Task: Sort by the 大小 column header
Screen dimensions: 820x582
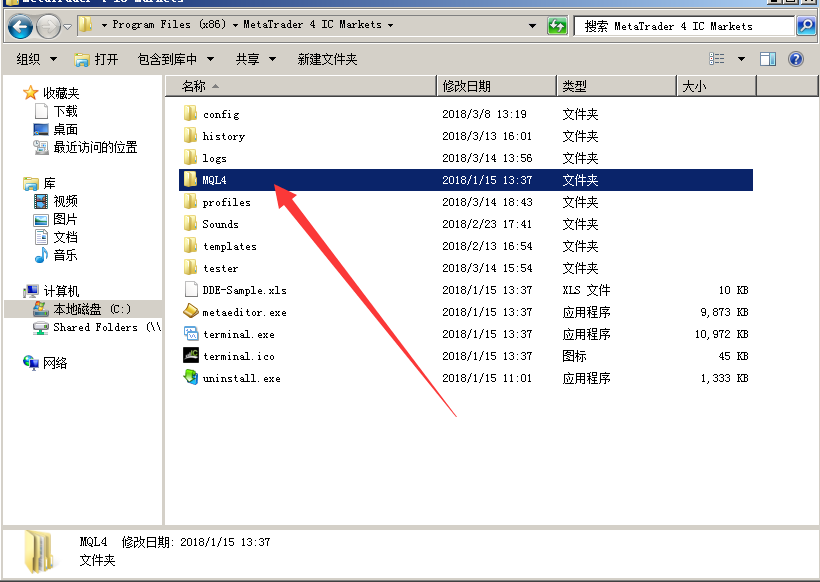Action: click(716, 86)
